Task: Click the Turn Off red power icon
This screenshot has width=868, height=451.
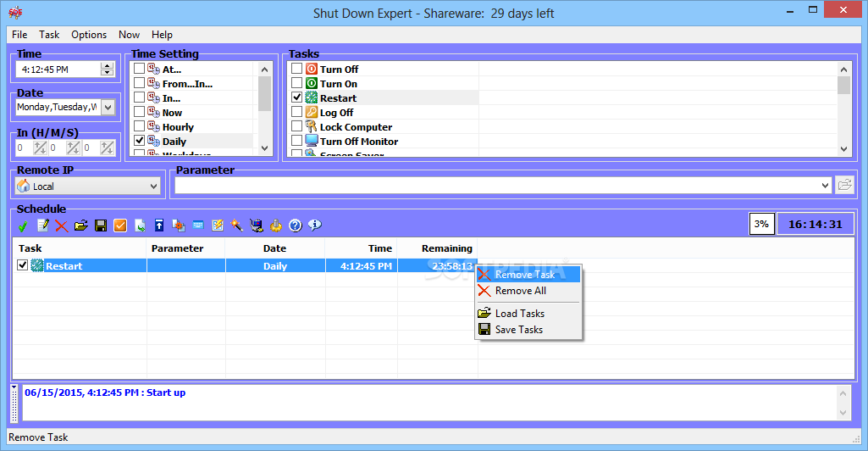Action: tap(312, 69)
